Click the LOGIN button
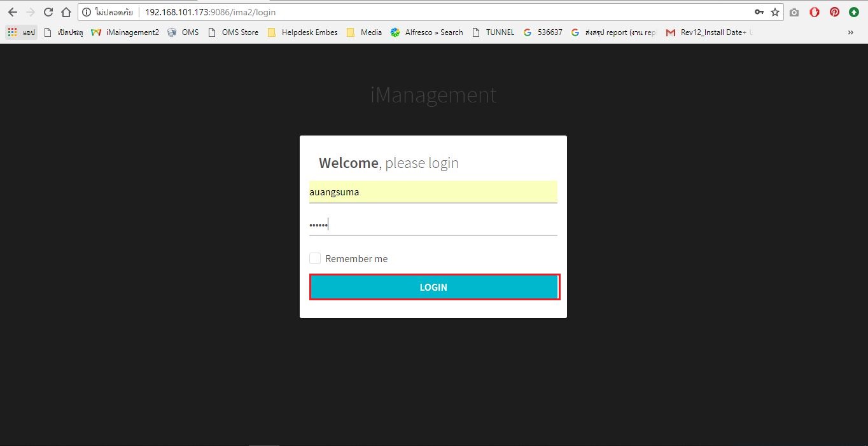The width and height of the screenshot is (868, 446). click(x=434, y=287)
